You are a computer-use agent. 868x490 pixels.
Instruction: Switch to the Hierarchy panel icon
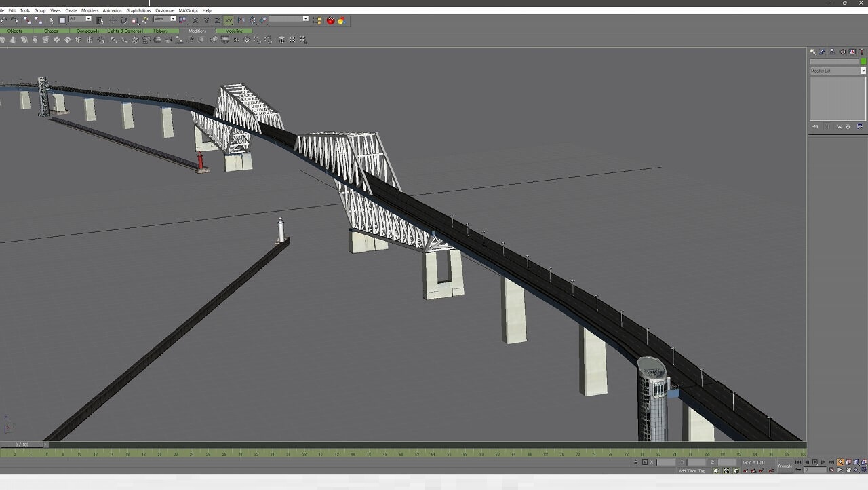click(833, 52)
